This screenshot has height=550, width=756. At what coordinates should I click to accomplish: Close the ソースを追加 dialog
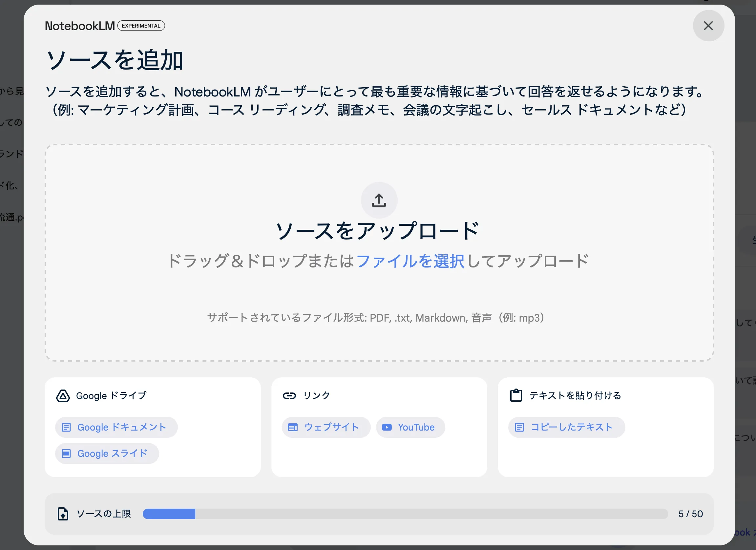tap(708, 26)
